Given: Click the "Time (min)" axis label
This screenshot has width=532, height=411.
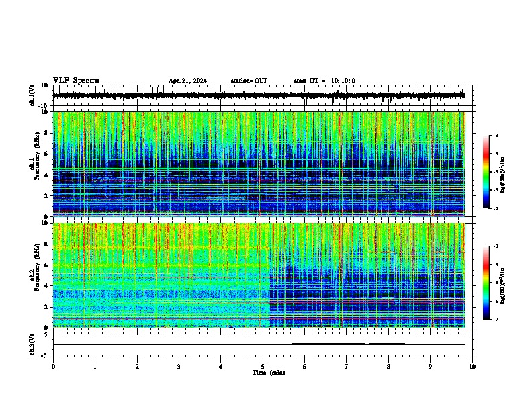Looking at the screenshot, I should (x=269, y=373).
